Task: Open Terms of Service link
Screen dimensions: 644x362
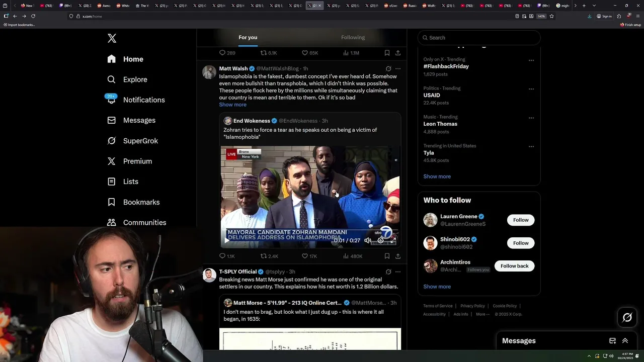Action: [x=438, y=306]
